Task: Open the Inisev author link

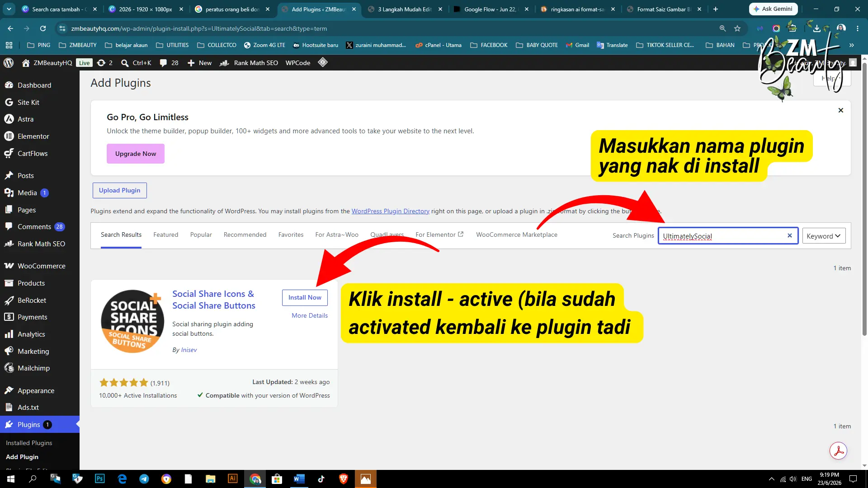Action: 189,350
